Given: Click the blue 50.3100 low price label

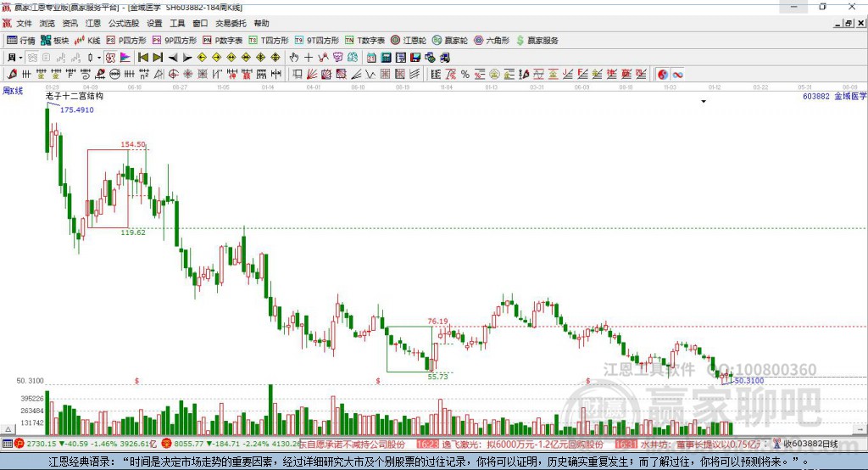Looking at the screenshot, I should (749, 381).
